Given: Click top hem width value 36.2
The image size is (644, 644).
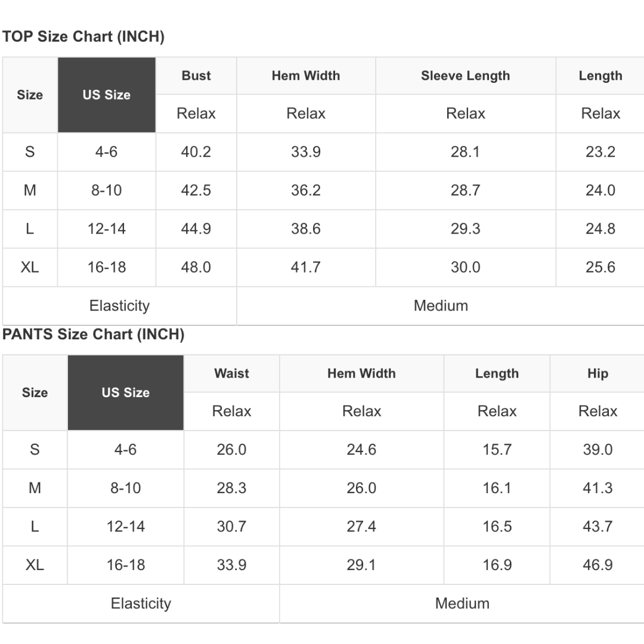Looking at the screenshot, I should 306,190.
